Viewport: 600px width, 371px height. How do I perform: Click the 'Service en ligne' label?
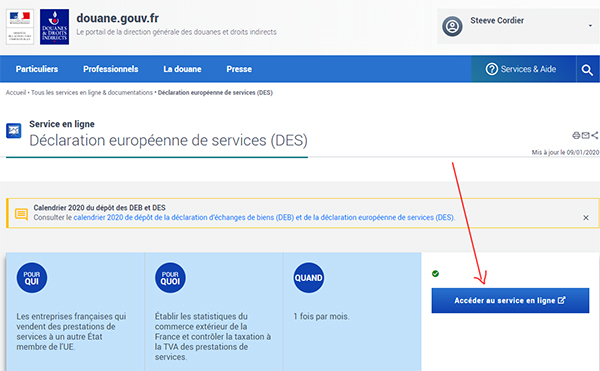pos(62,124)
